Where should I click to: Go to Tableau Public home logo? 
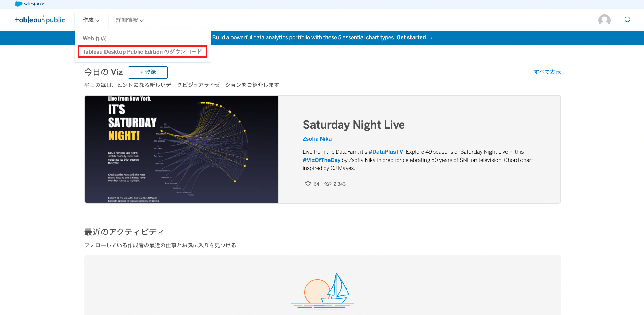[40, 20]
